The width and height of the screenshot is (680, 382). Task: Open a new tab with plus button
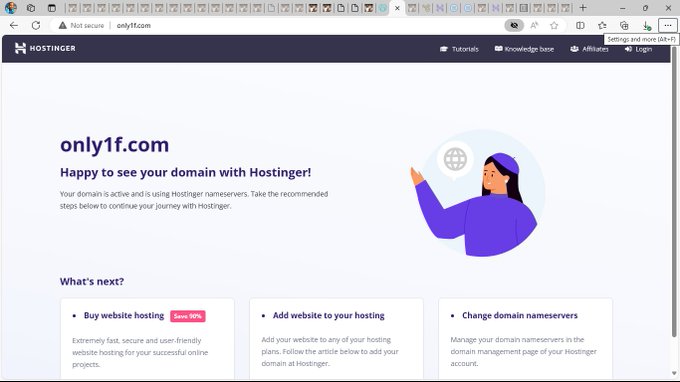[x=583, y=8]
